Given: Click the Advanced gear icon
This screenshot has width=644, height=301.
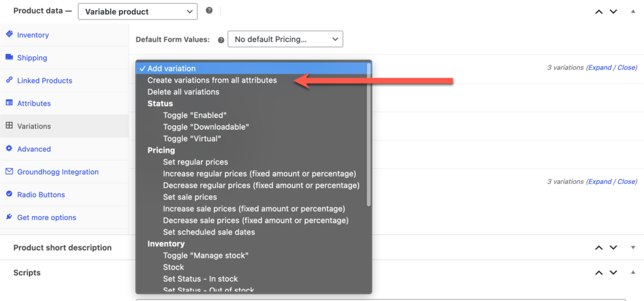Looking at the screenshot, I should 9,149.
